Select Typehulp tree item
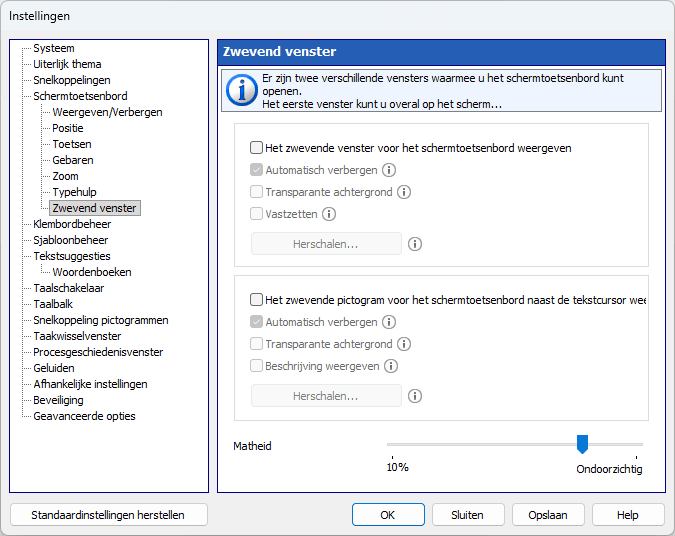 tap(74, 192)
